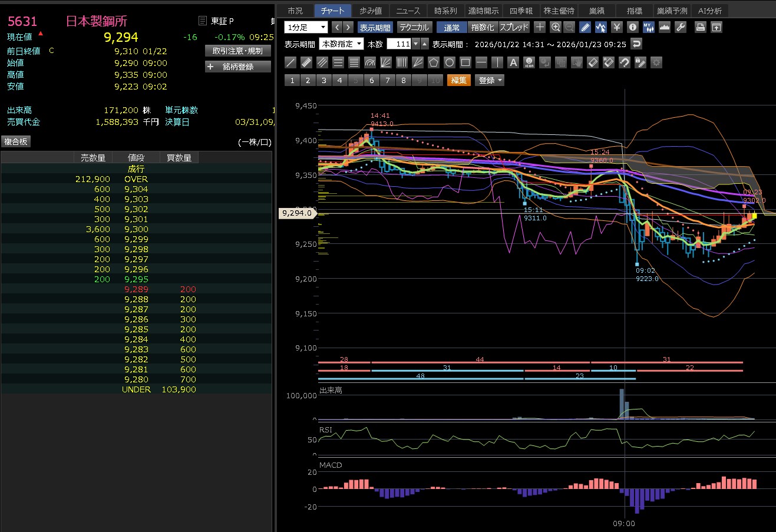The height and width of the screenshot is (532, 776).
Task: Open the 1分足 timeframe dropdown
Action: (306, 27)
